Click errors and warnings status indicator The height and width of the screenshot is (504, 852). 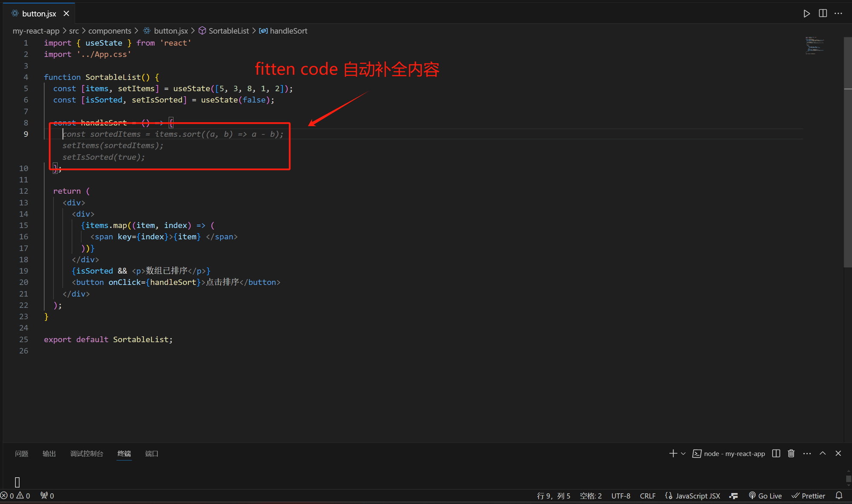(15, 495)
